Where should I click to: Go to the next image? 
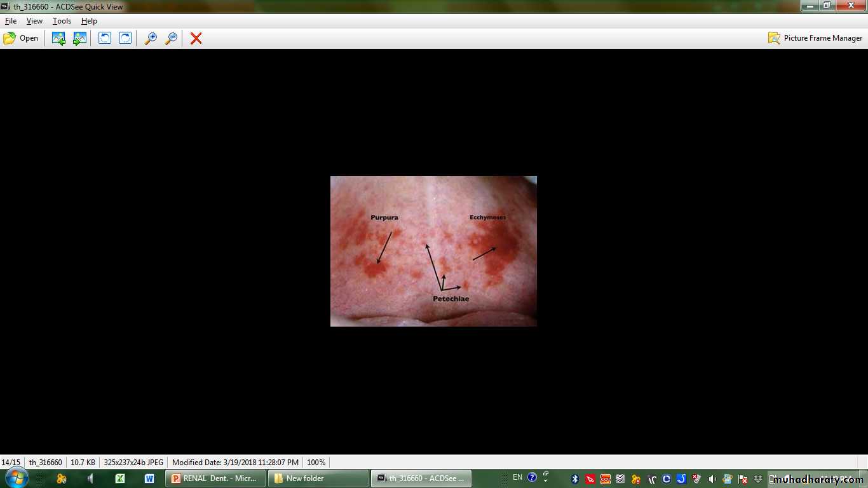79,38
